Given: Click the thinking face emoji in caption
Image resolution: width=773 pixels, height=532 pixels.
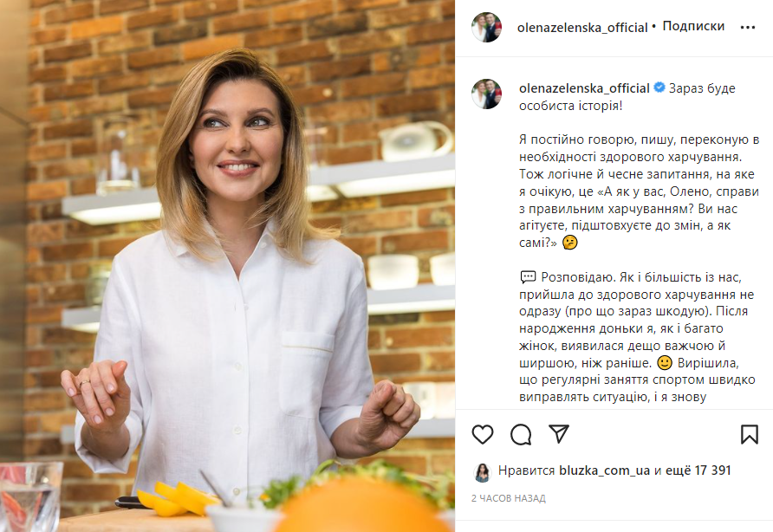Looking at the screenshot, I should [x=570, y=243].
